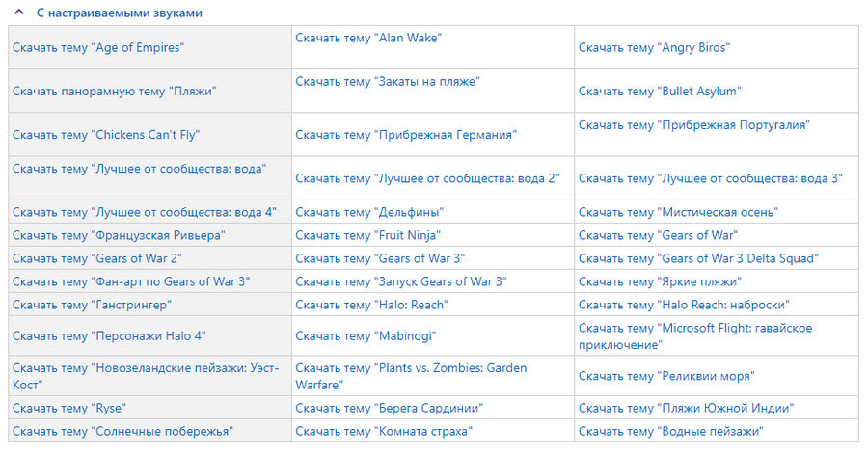Select 'Gears of War 3 Delta Squad' theme
This screenshot has width=868, height=454.
698,258
